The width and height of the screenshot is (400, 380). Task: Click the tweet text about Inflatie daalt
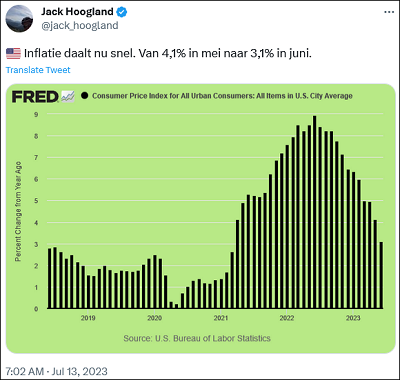click(168, 53)
